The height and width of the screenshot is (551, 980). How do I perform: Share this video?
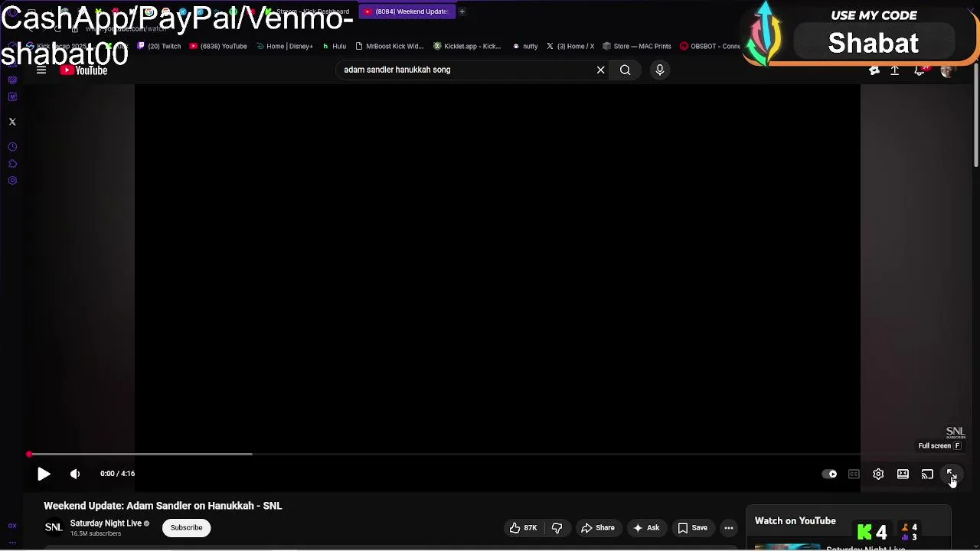pos(598,528)
